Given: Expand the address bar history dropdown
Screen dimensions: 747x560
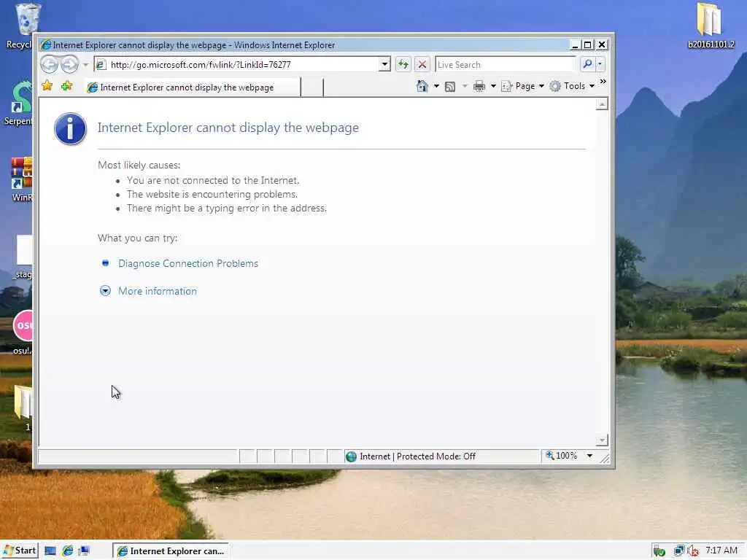Looking at the screenshot, I should 384,64.
